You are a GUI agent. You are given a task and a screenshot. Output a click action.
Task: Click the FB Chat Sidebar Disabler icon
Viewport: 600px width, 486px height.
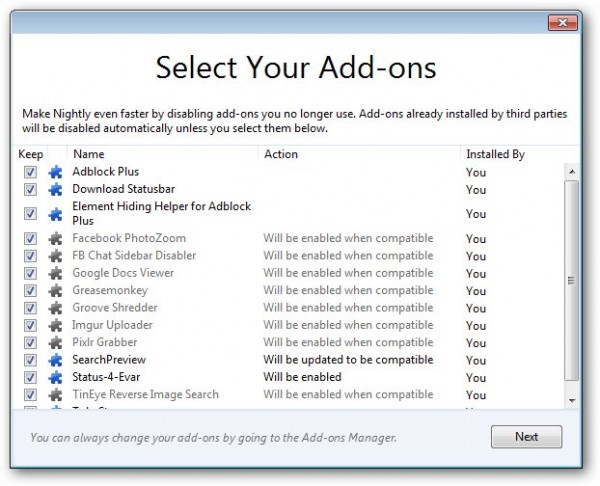click(x=55, y=256)
